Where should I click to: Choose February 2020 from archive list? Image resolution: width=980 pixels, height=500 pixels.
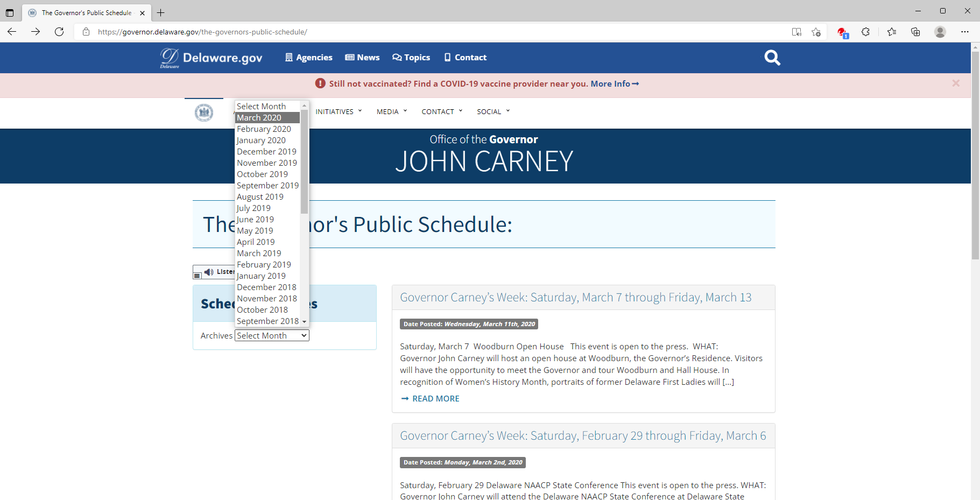coord(267,129)
